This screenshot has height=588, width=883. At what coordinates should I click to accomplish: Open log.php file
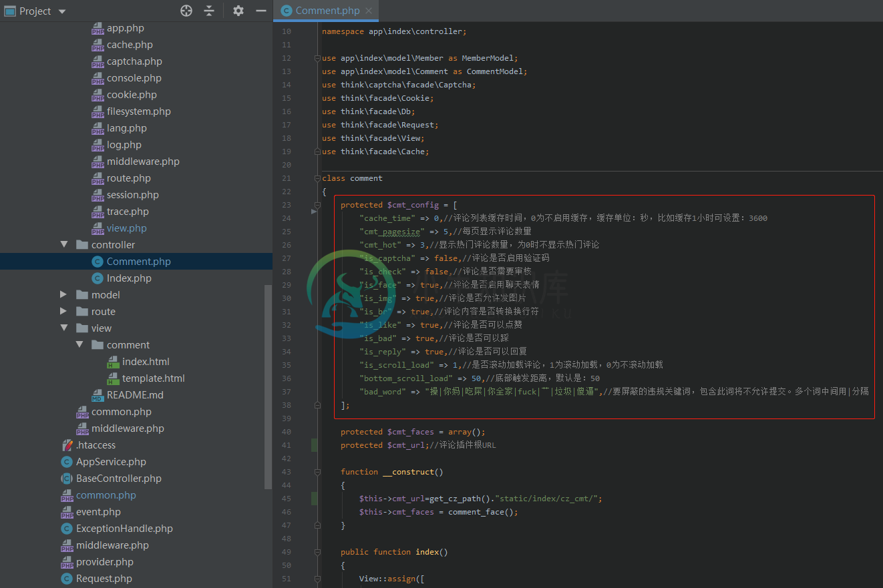coord(124,145)
